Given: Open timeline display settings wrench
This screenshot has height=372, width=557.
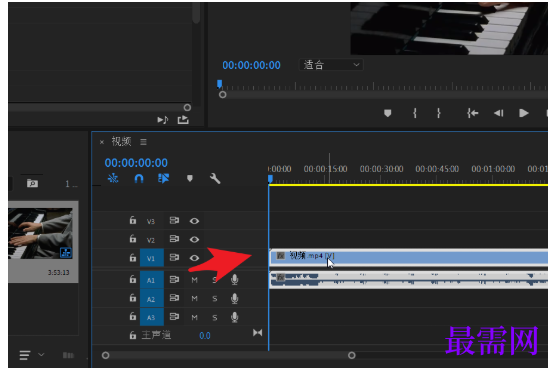Looking at the screenshot, I should tap(215, 178).
